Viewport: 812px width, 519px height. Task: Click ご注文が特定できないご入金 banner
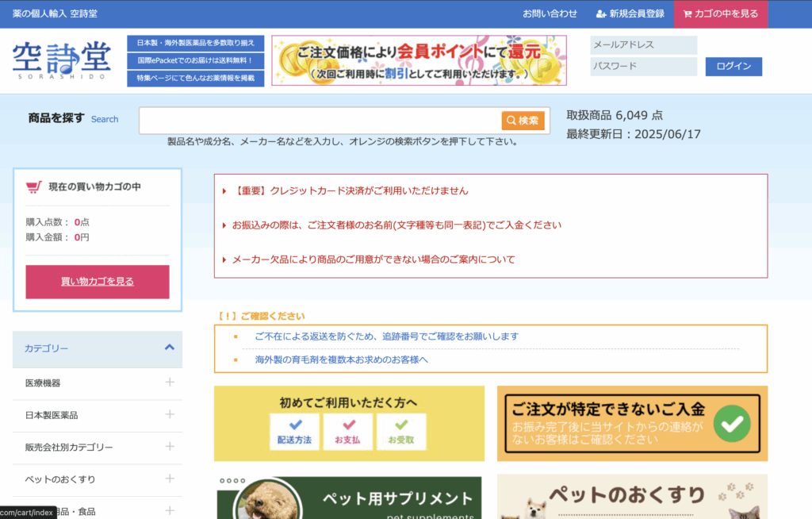632,424
